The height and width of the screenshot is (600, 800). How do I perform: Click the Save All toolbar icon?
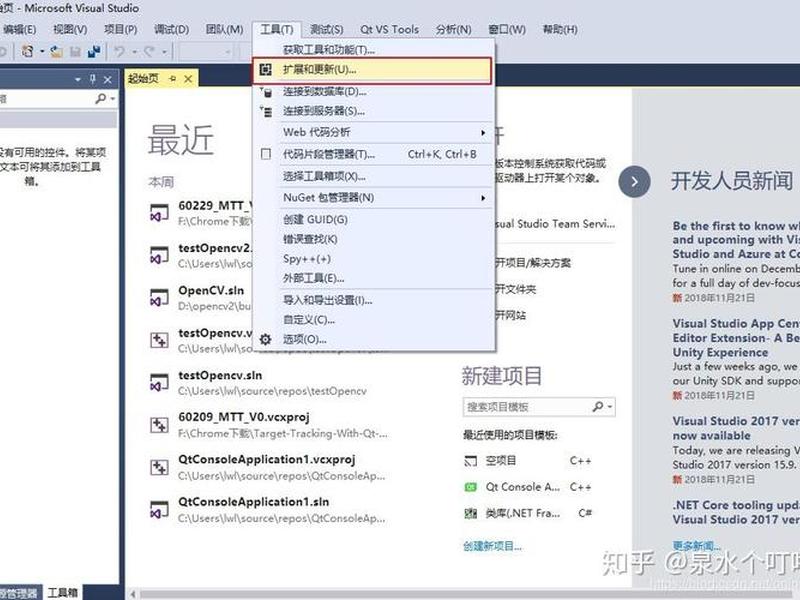tap(94, 52)
